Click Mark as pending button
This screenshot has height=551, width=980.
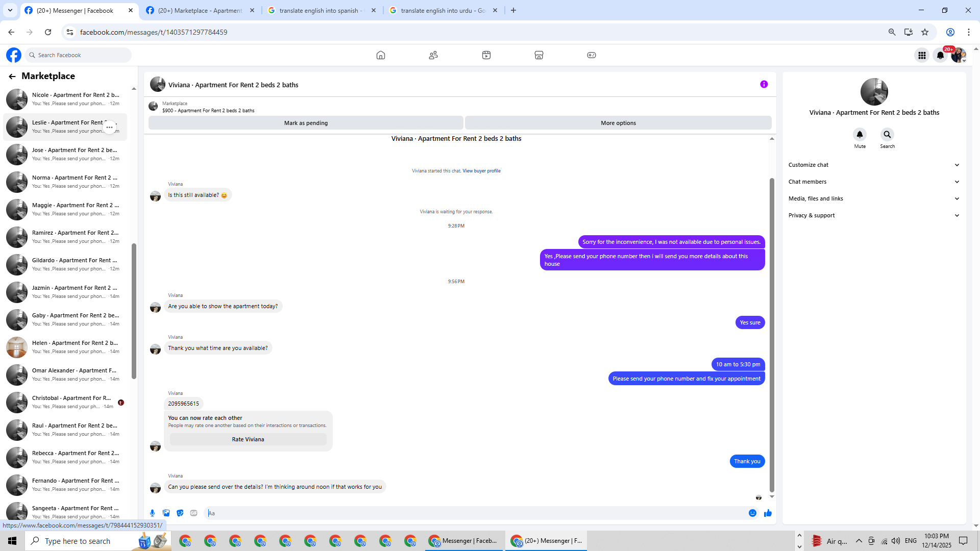tap(306, 123)
